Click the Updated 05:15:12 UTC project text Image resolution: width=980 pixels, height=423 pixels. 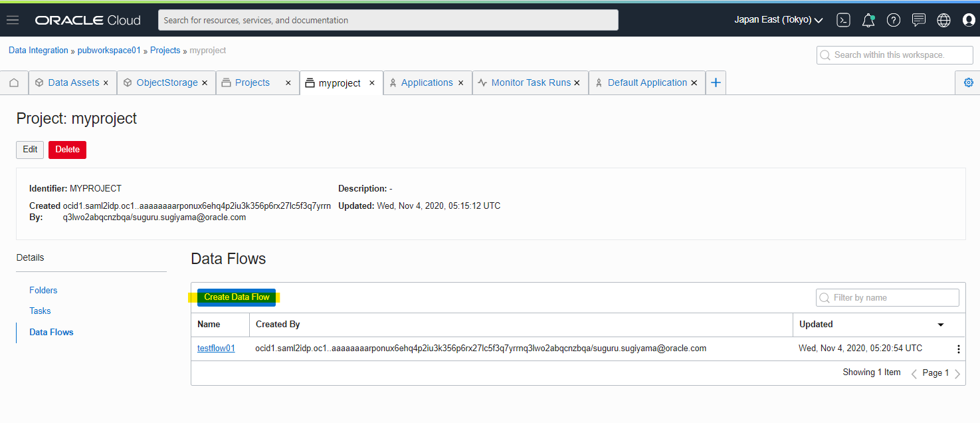419,206
